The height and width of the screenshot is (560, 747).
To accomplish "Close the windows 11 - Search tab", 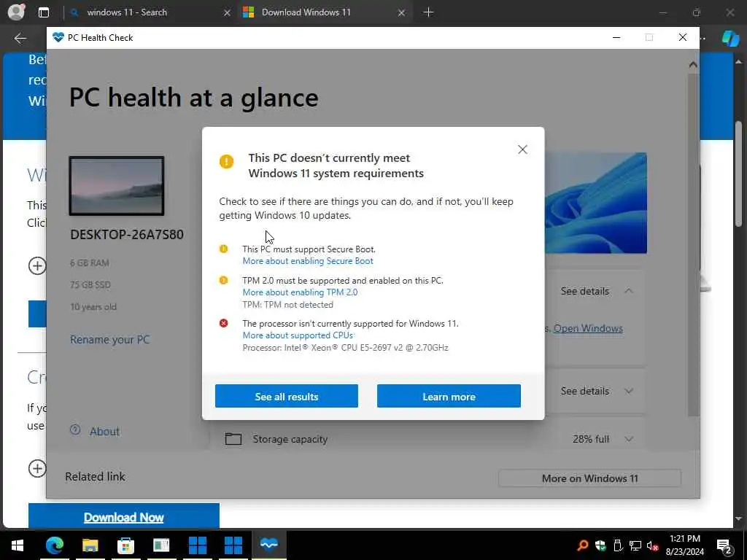I will [228, 13].
